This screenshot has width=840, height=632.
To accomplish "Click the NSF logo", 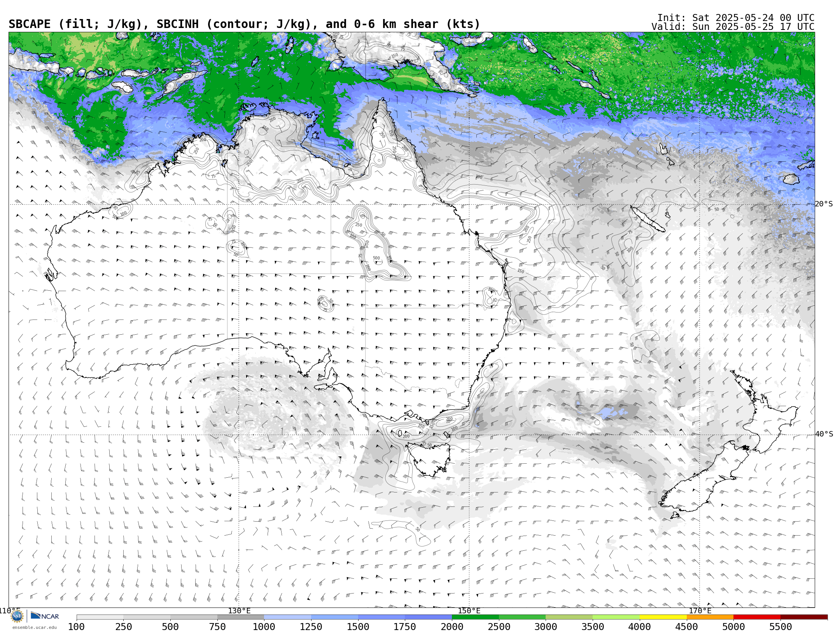I will (x=17, y=616).
